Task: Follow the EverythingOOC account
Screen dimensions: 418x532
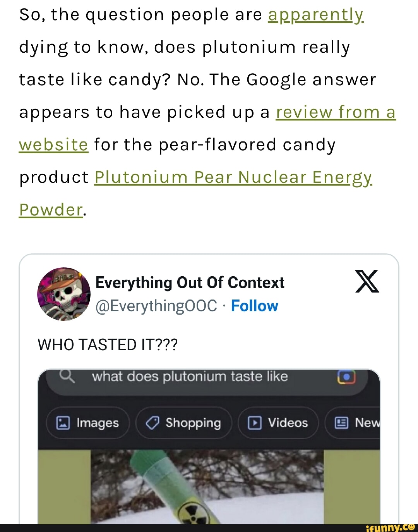Action: [254, 306]
